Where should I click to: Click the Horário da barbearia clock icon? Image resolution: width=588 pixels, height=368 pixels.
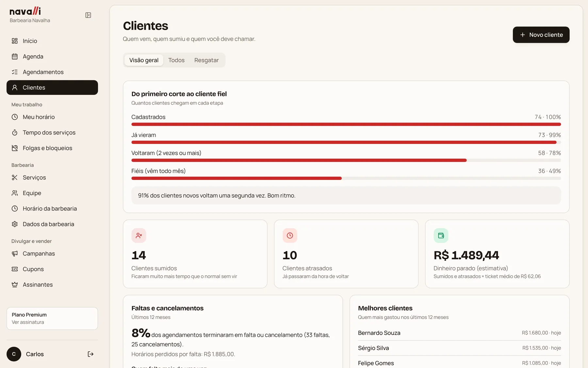15,209
